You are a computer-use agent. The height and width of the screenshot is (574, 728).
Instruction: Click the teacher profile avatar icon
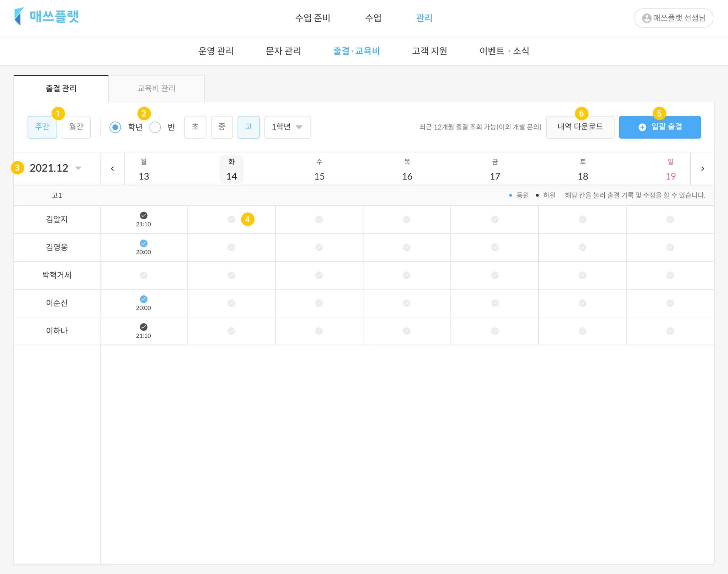647,18
